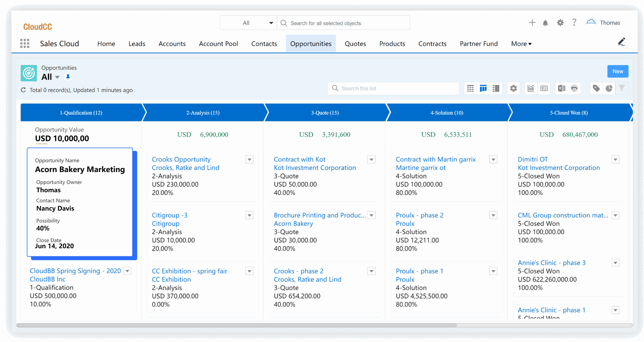Export list to Excel
Viewport: 644px width, 342px height.
[x=561, y=88]
